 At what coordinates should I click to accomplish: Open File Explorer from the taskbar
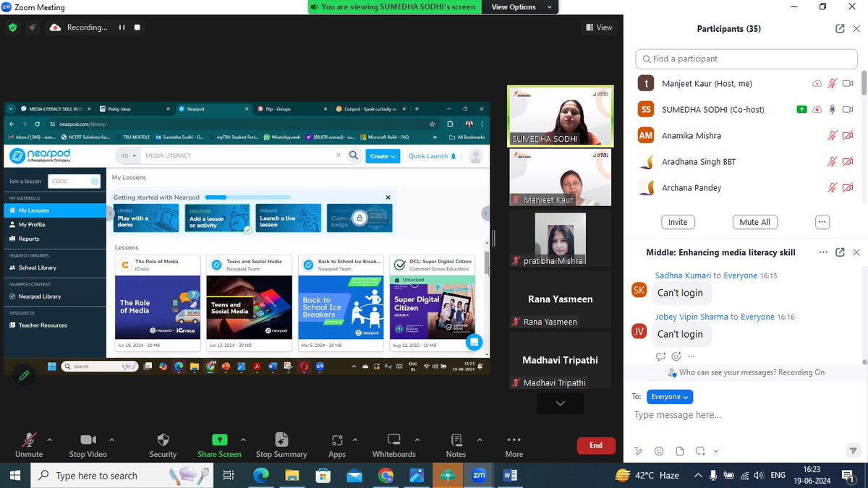(292, 475)
